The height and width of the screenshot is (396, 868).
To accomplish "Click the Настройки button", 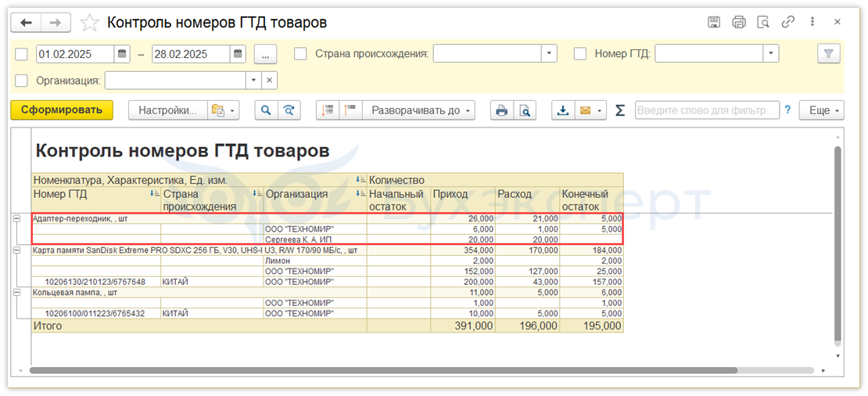I will coord(167,110).
